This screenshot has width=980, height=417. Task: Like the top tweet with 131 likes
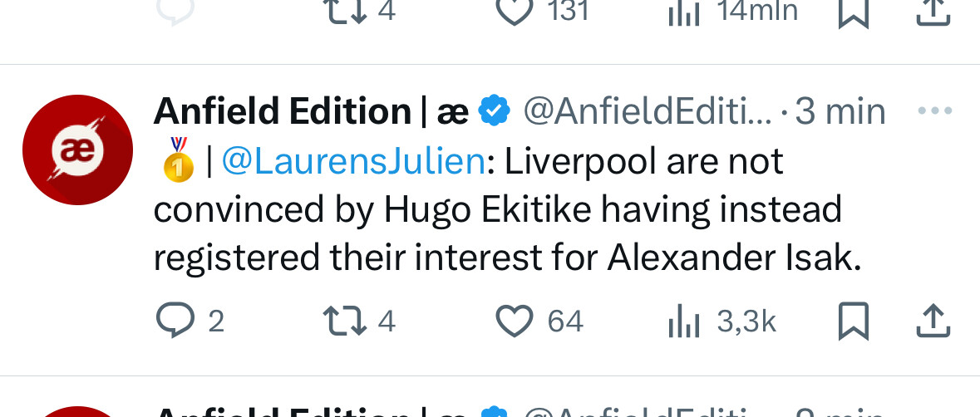pos(514,10)
